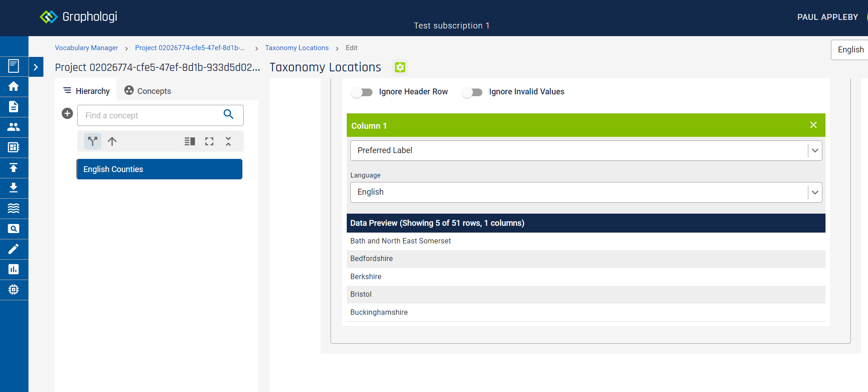Select the English Counties concept
This screenshot has width=868, height=392.
[160, 169]
